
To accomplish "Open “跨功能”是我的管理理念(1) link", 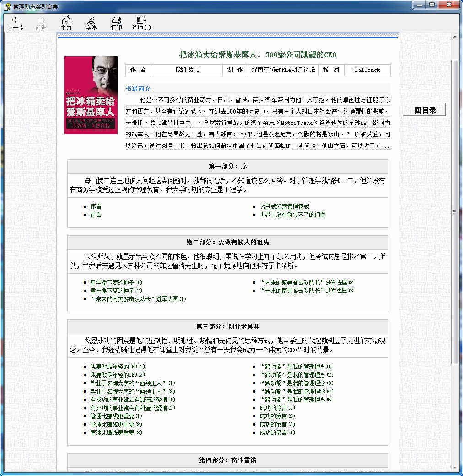I will point(297,367).
